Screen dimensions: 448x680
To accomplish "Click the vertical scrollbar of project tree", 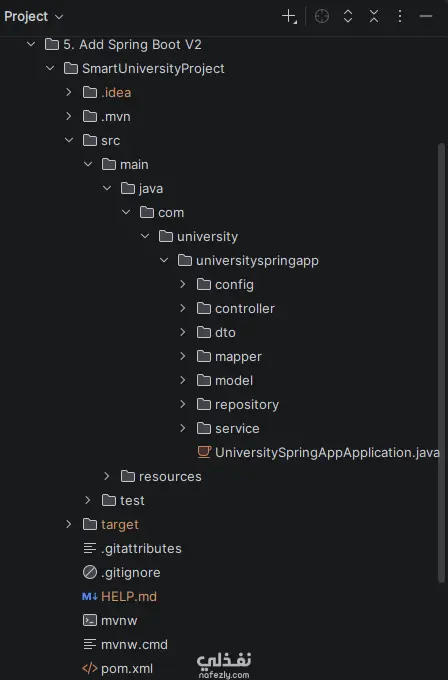I will 441,362.
